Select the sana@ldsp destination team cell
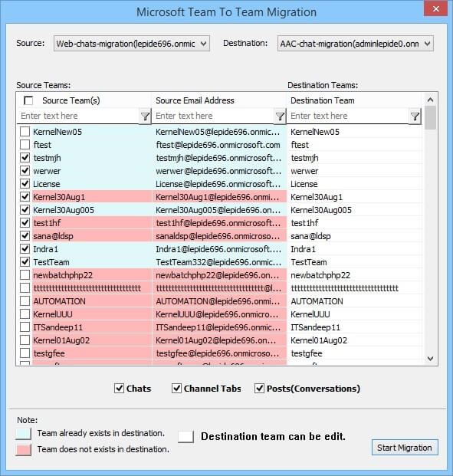 click(x=354, y=236)
